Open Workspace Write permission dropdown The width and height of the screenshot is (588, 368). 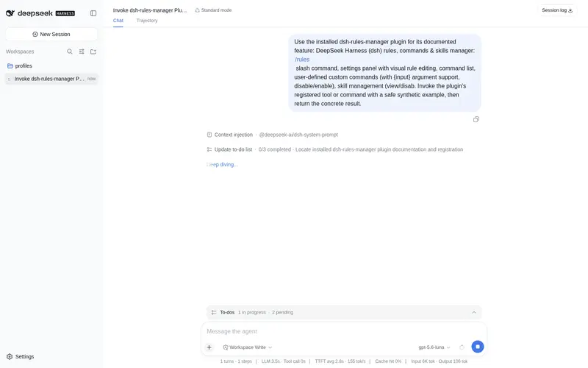coord(248,347)
